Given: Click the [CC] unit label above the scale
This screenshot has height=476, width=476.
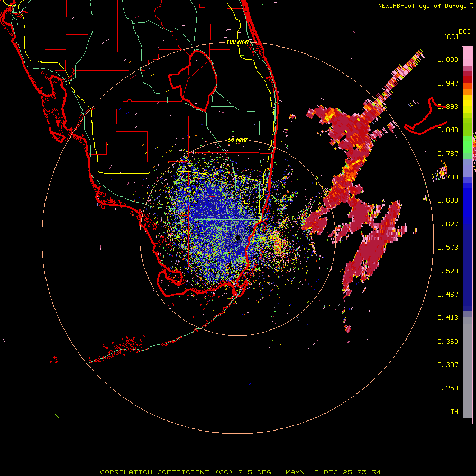Looking at the screenshot, I should point(451,36).
